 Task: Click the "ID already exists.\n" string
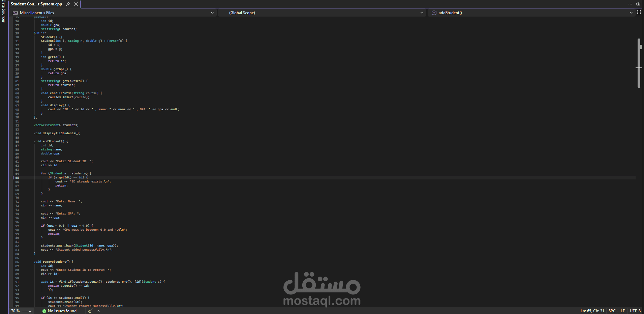[x=90, y=181]
